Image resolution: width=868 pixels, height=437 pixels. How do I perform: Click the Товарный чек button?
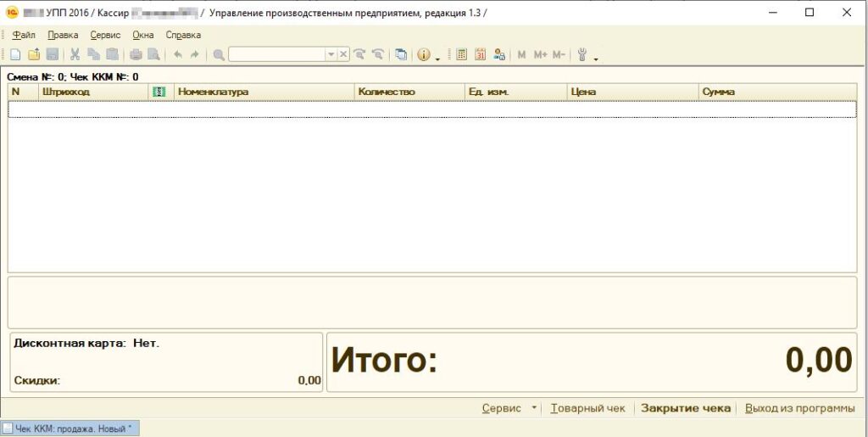pyautogui.click(x=588, y=408)
